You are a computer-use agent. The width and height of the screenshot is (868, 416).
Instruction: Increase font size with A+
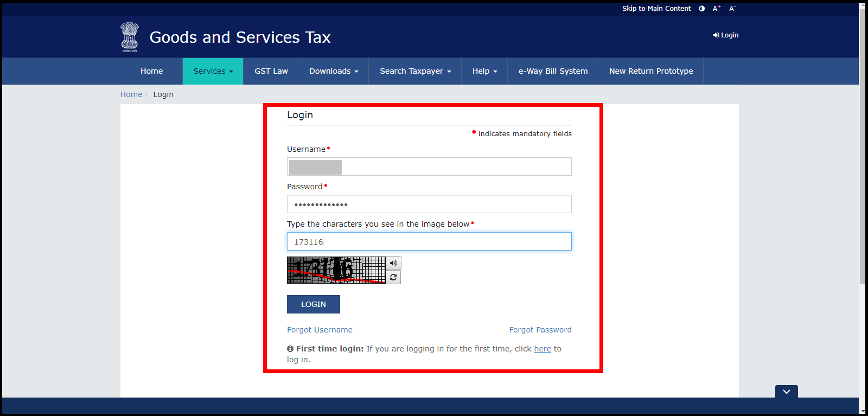pos(717,9)
